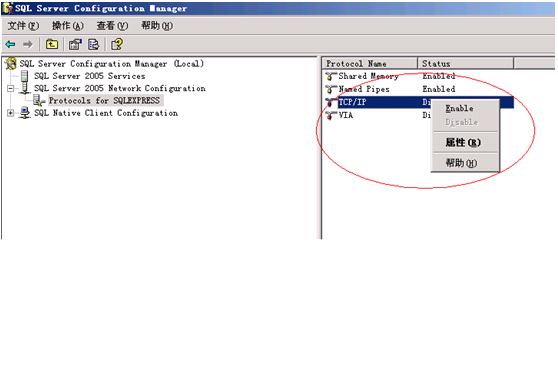The image size is (558, 384).
Task: Click Enabled status of Shared Memory
Action: coord(439,76)
